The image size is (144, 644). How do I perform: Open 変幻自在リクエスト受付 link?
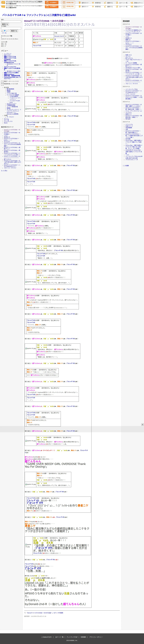[x=13, y=71]
